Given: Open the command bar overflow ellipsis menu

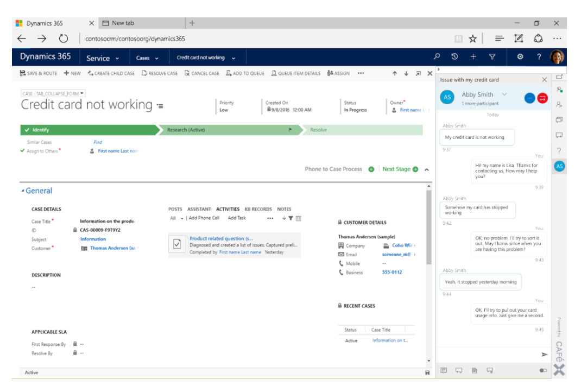Looking at the screenshot, I should [x=361, y=73].
